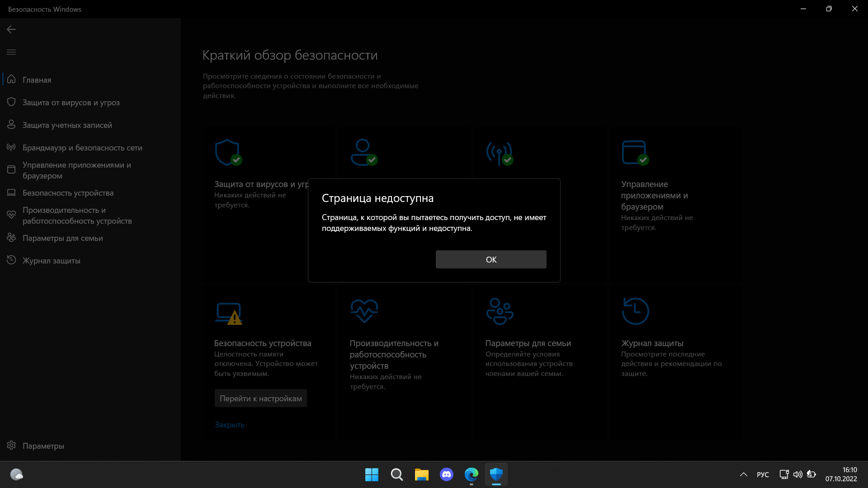This screenshot has width=868, height=488.
Task: Click the Краткий обзор безопасности heading
Action: 290,55
